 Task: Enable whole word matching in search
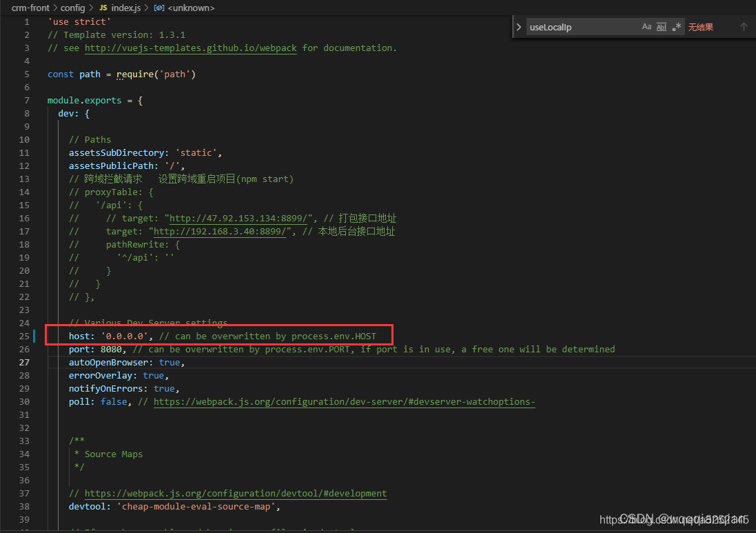tap(661, 26)
